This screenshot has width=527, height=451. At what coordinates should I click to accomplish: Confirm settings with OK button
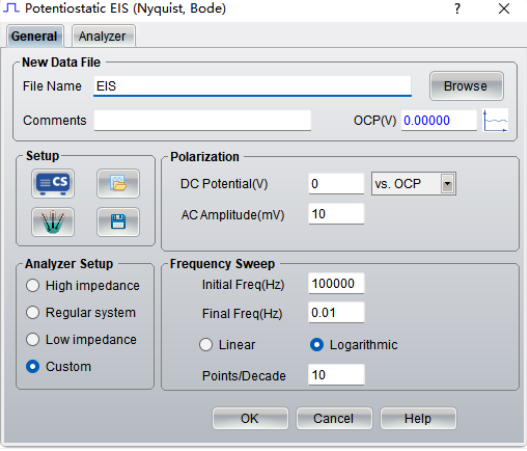(x=250, y=418)
